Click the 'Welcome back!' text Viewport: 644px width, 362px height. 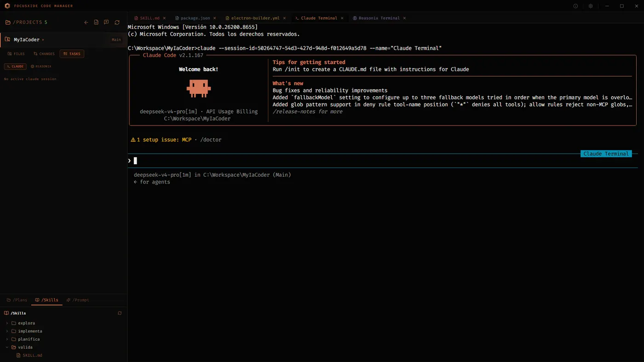coord(199,69)
